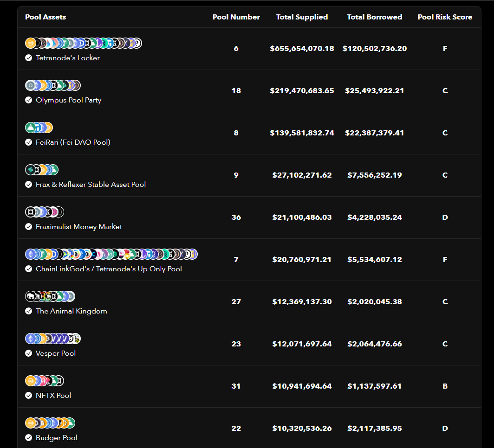
Task: Click the first token icon in the Fraximalist Money Market row
Action: pos(30,212)
